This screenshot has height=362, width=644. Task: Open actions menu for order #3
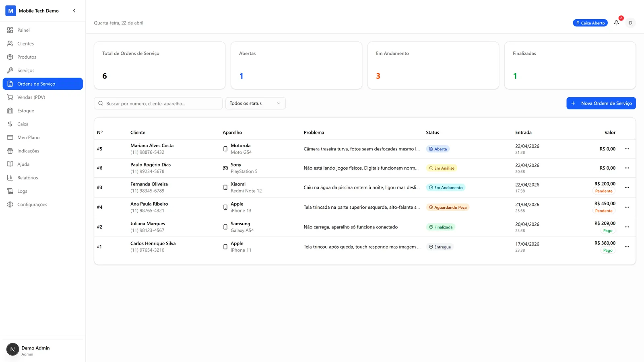tap(627, 187)
